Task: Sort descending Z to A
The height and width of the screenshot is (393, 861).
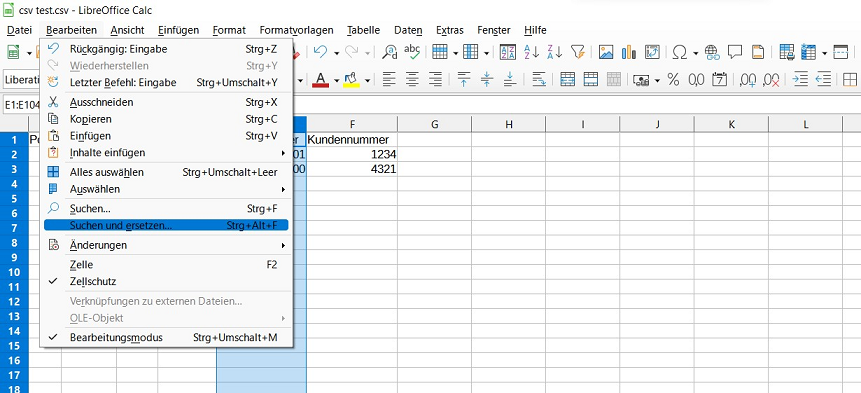Action: 555,52
